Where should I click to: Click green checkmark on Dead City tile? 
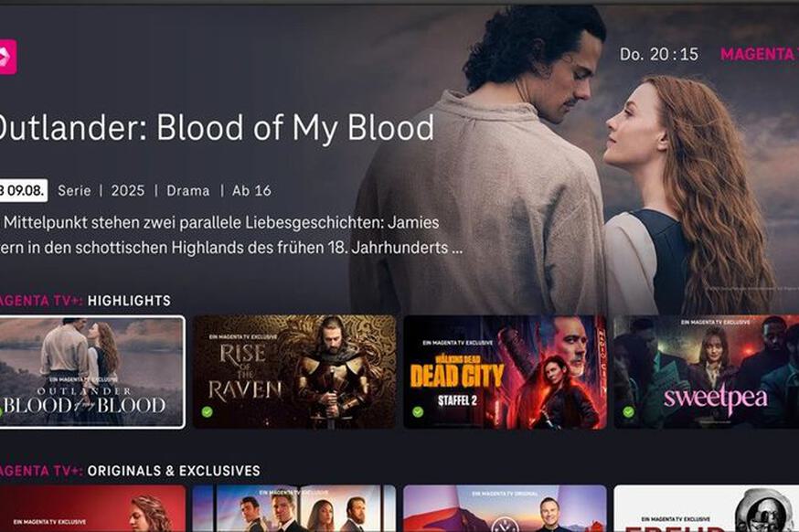click(x=418, y=411)
